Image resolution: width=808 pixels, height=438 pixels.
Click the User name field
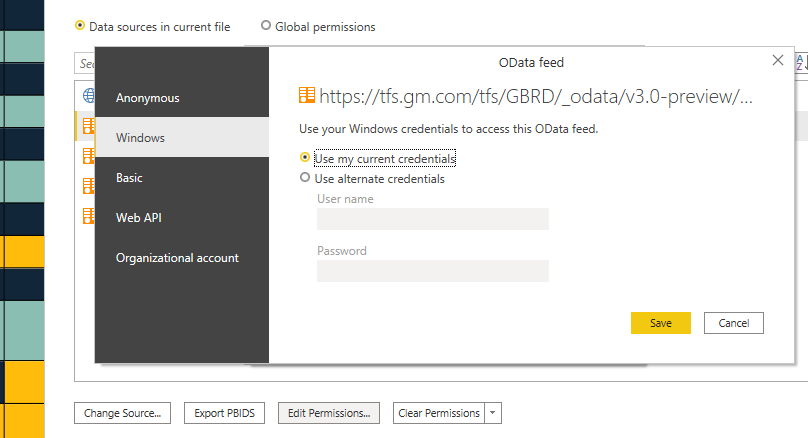coord(433,219)
